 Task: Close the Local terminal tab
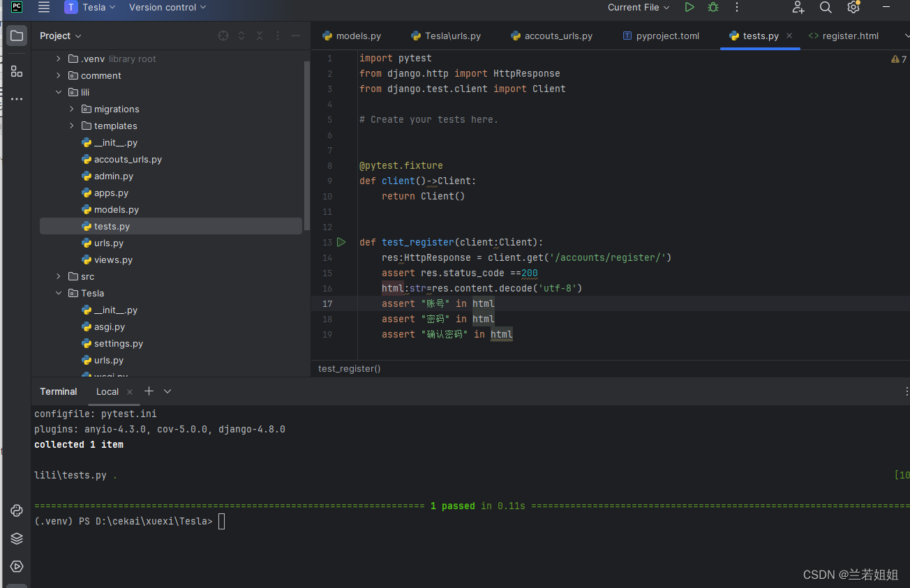click(130, 391)
